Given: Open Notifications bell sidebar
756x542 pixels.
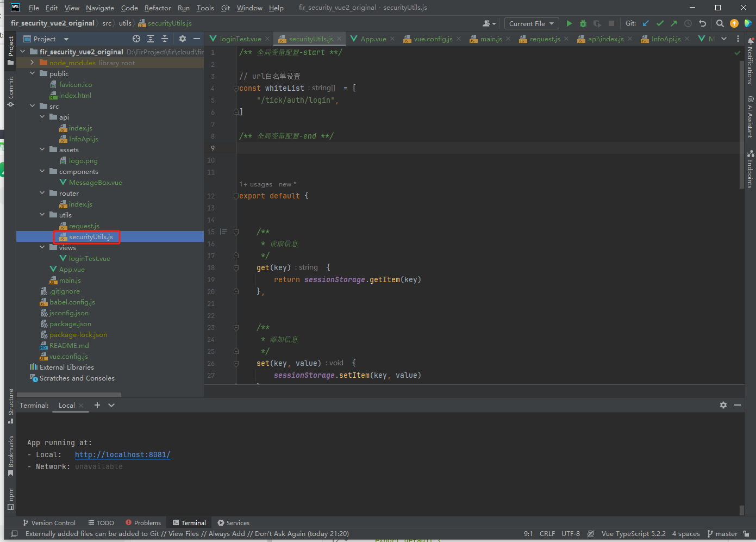Looking at the screenshot, I should [x=750, y=60].
